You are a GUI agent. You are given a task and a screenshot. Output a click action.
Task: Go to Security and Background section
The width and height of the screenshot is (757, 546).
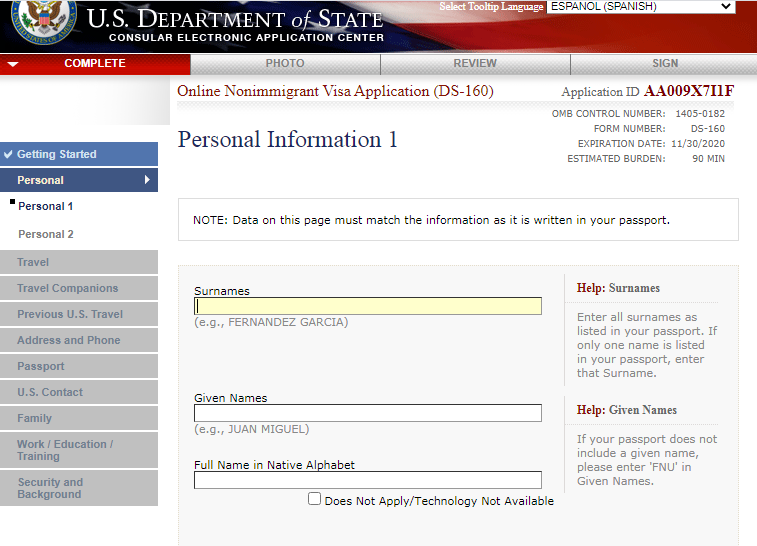click(x=79, y=488)
